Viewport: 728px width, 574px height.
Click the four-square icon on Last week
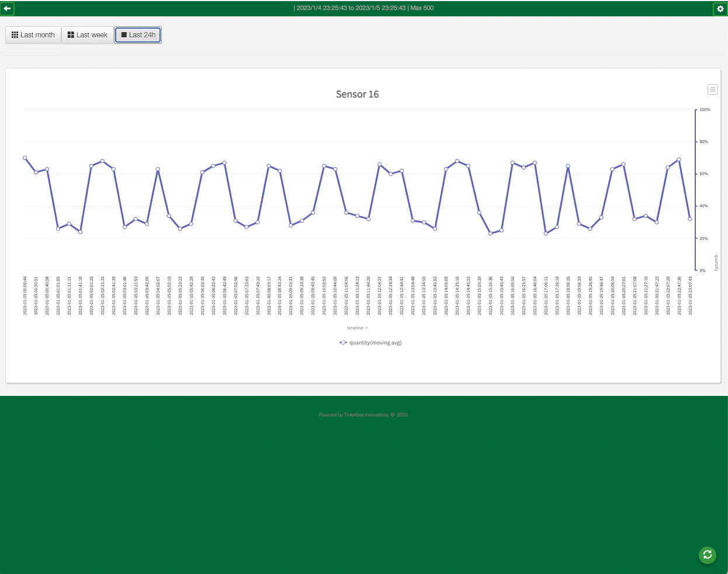[x=71, y=35]
